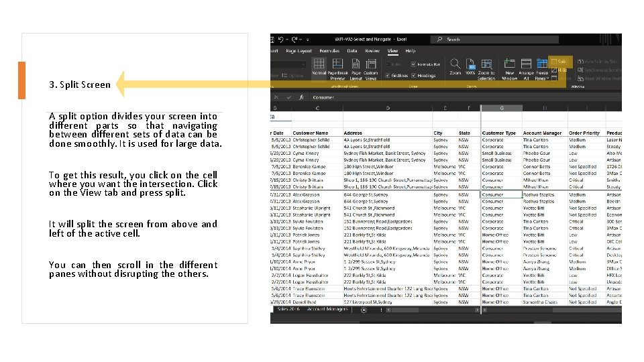Click left pane horizontal scrollbar left arrow
This screenshot has width=644, height=362.
point(388,310)
